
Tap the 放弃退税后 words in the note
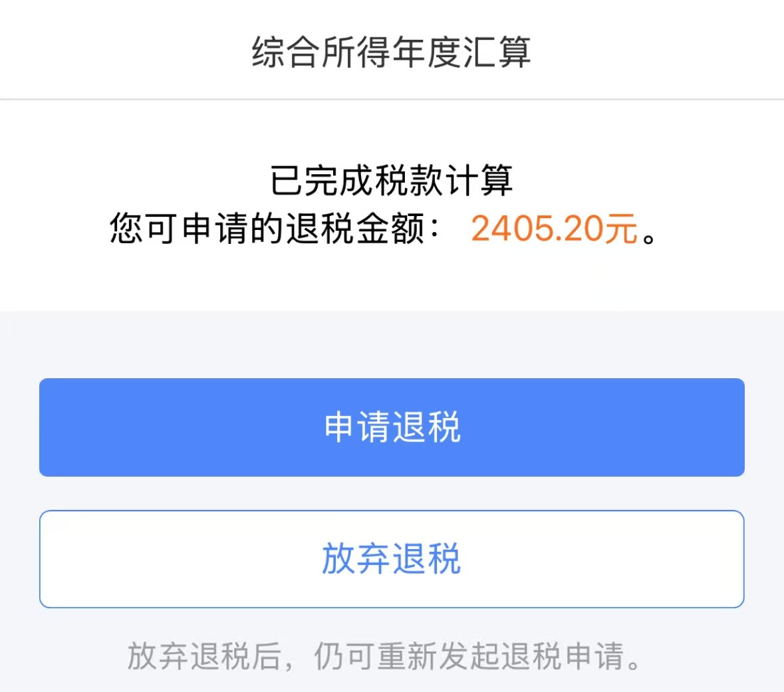coord(204,656)
